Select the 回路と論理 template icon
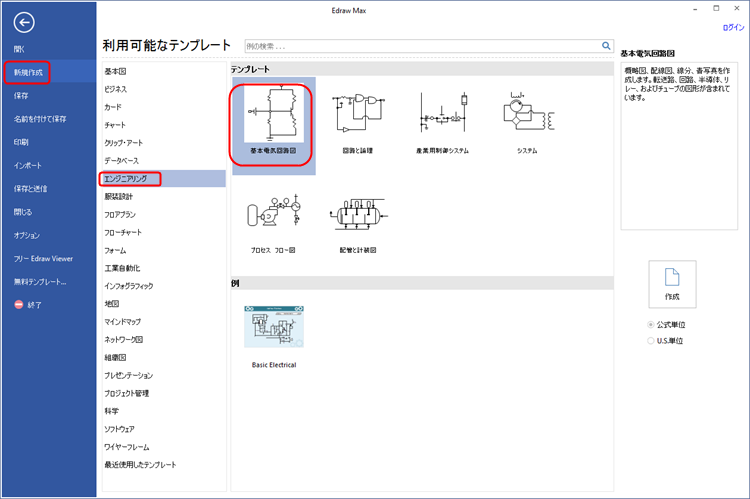This screenshot has height=499, width=750. pos(358,113)
